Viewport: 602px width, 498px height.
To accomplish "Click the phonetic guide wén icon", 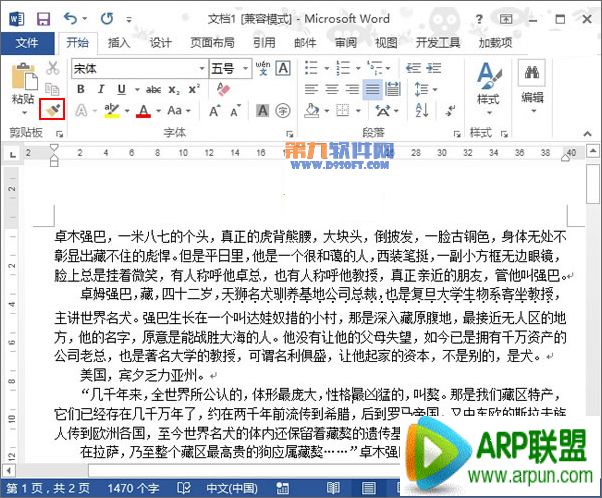I will click(x=263, y=68).
